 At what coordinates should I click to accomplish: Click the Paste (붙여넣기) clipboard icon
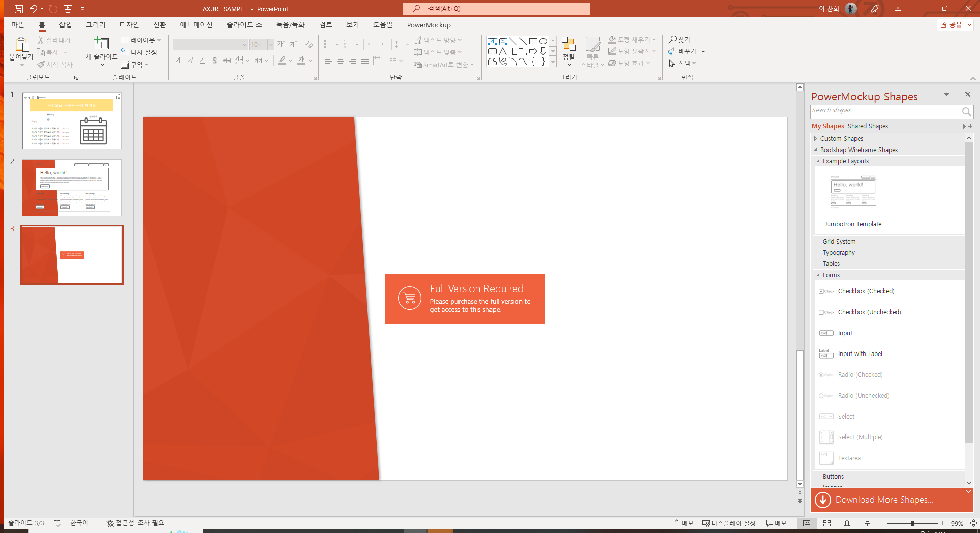[21, 45]
